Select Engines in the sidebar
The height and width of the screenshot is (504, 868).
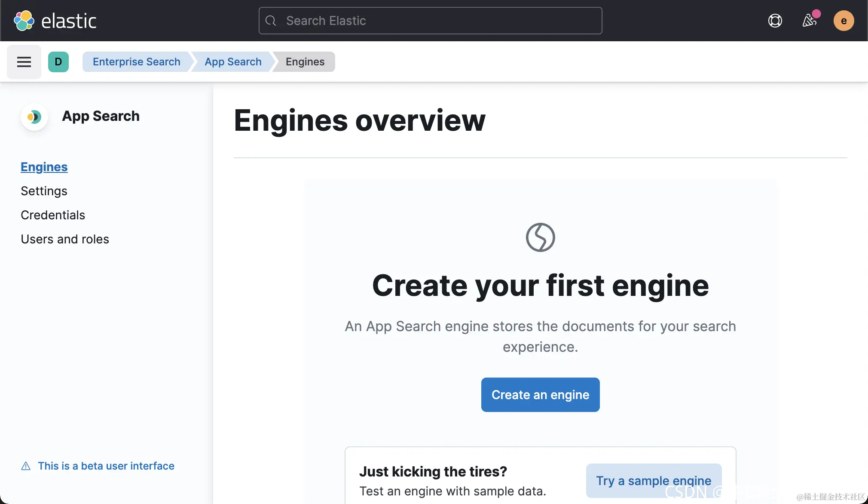click(44, 167)
